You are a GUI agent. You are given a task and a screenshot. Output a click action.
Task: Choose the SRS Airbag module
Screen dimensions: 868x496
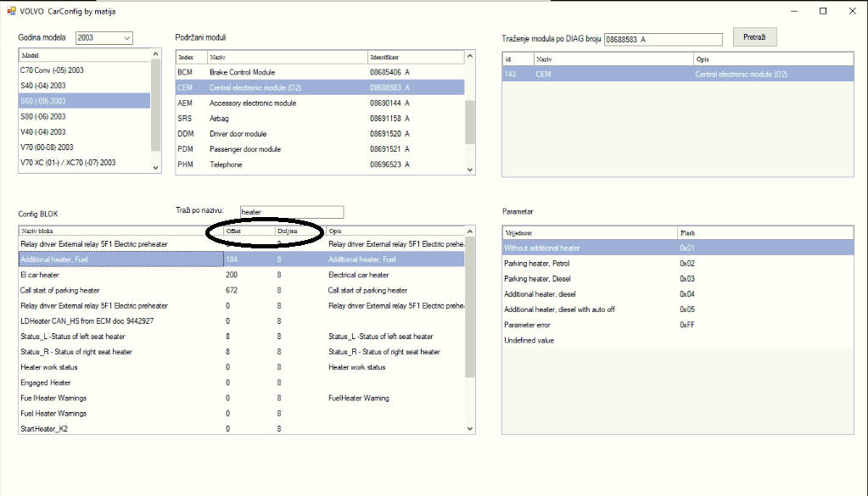coord(219,119)
